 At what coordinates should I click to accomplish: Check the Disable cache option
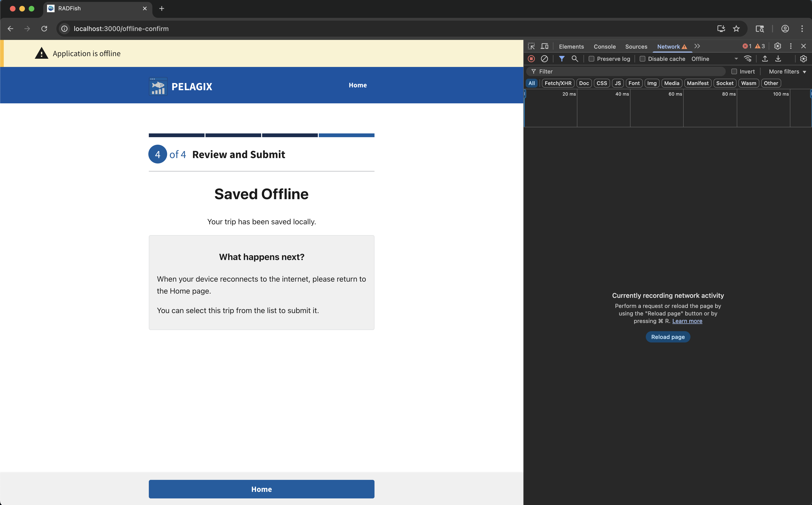coord(642,59)
